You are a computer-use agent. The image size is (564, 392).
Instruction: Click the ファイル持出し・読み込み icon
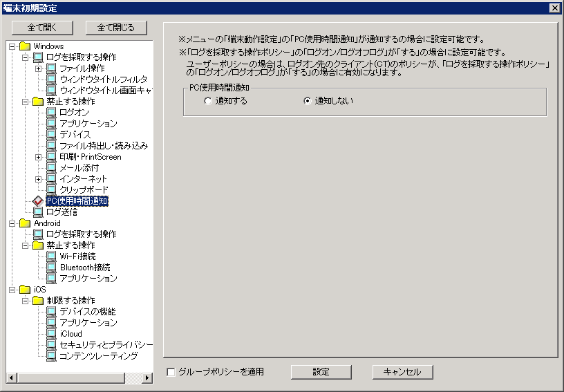point(51,146)
